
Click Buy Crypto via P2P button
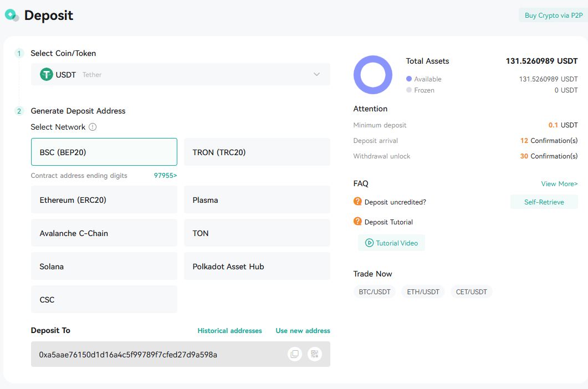pyautogui.click(x=553, y=16)
